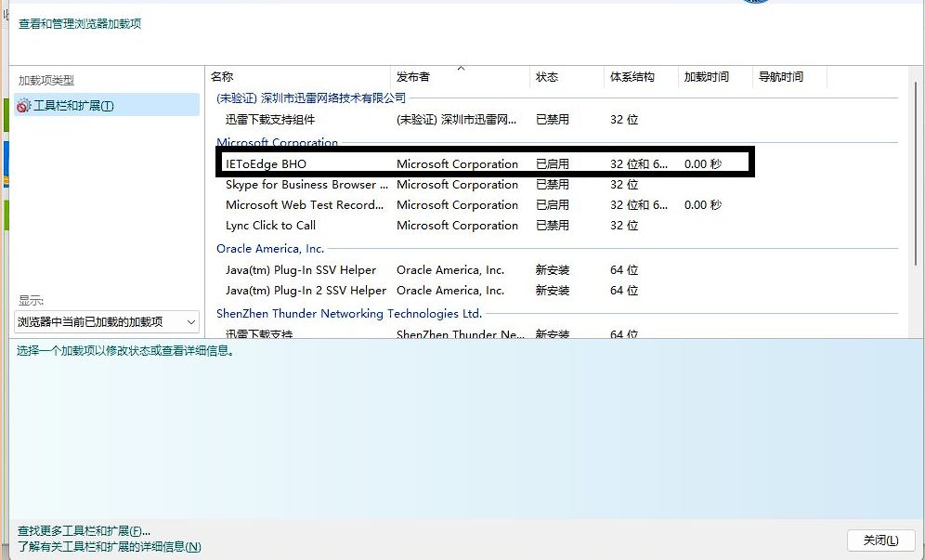925x560 pixels.
Task: Open 查找更多工具栏和扩展 link
Action: pyautogui.click(x=84, y=531)
